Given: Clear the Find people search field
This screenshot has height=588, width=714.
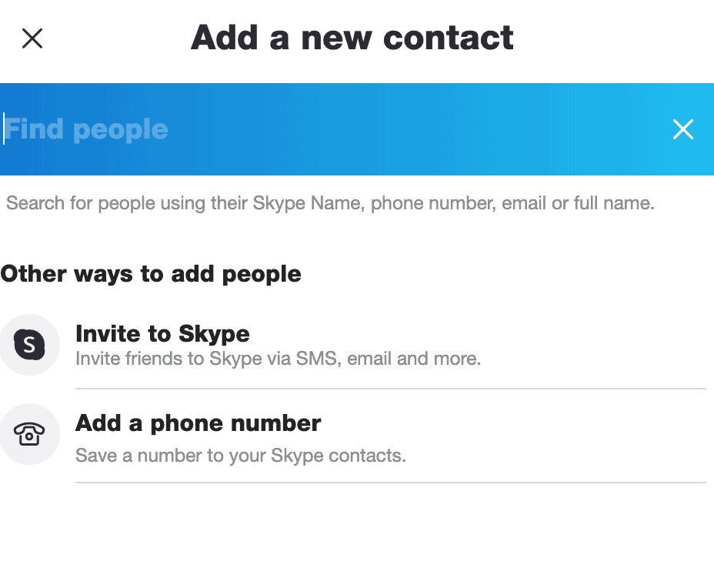Looking at the screenshot, I should click(x=682, y=129).
